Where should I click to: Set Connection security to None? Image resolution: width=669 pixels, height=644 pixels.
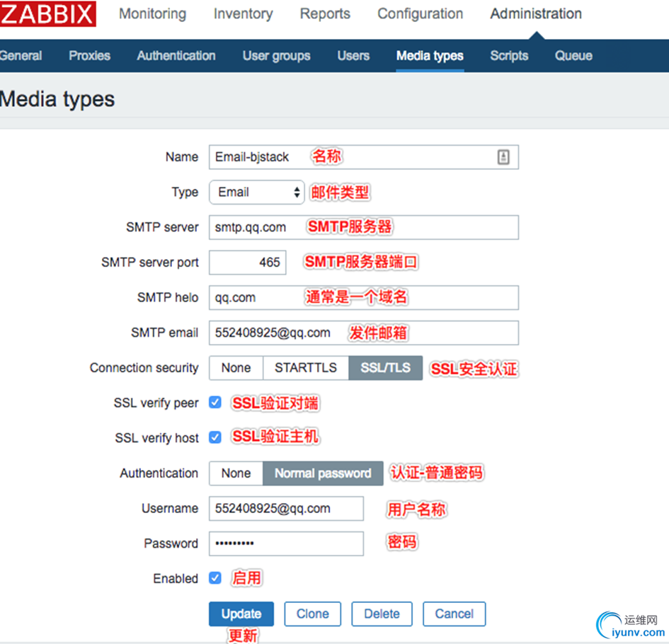[x=236, y=367]
